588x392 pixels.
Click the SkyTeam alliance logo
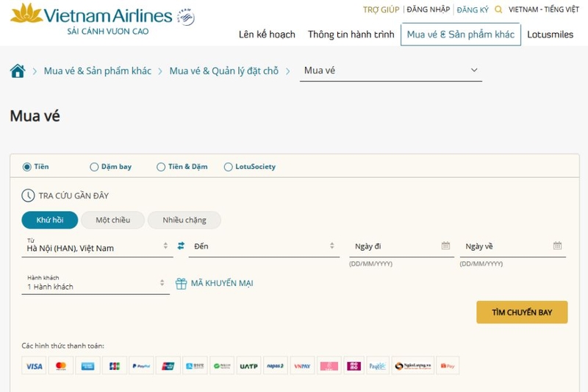186,17
